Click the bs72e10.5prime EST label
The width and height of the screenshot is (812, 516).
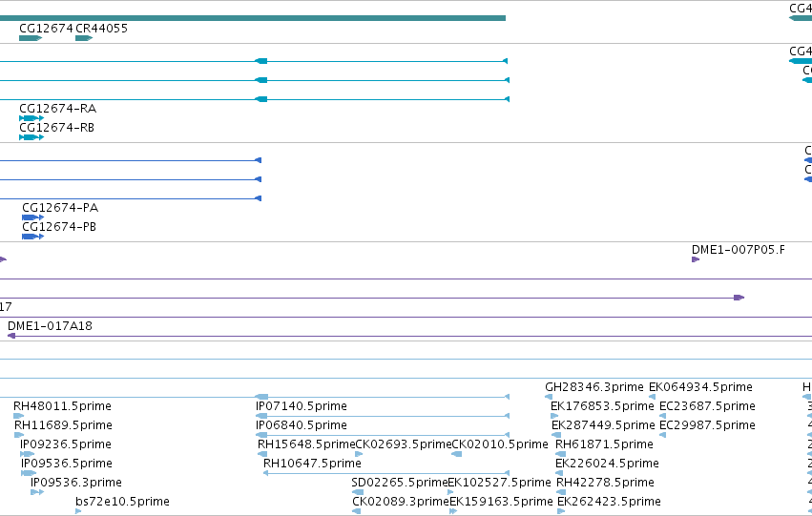(122, 502)
